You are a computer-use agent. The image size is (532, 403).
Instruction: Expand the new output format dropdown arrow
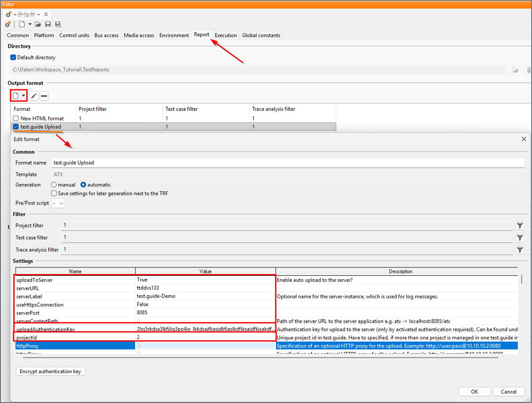coord(23,96)
